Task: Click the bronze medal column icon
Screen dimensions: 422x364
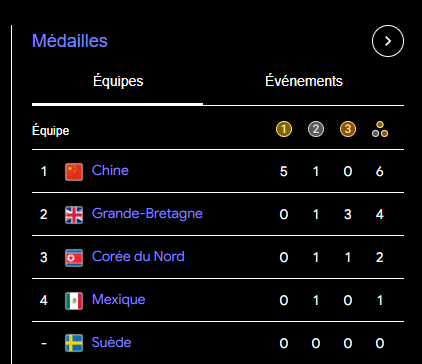Action: click(348, 129)
